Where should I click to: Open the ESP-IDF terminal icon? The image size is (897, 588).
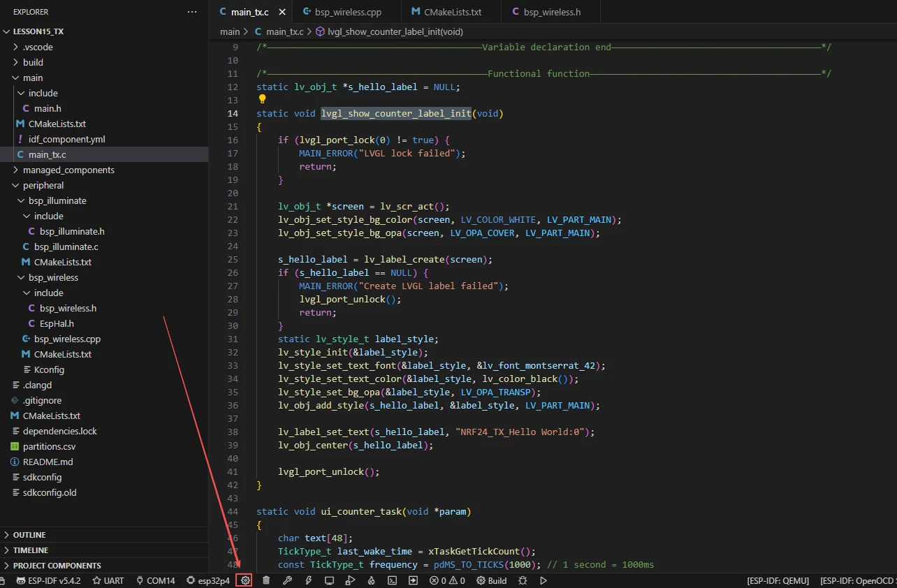(x=393, y=580)
